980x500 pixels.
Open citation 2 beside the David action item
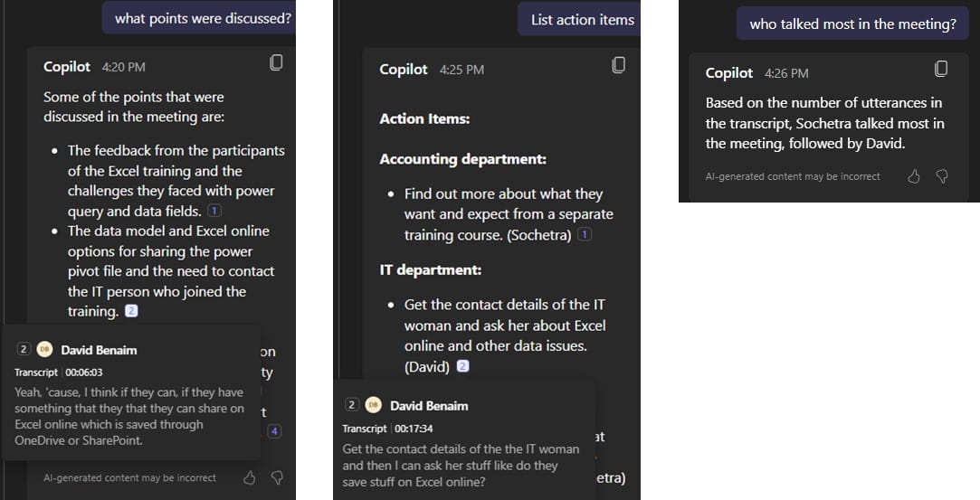coord(463,366)
